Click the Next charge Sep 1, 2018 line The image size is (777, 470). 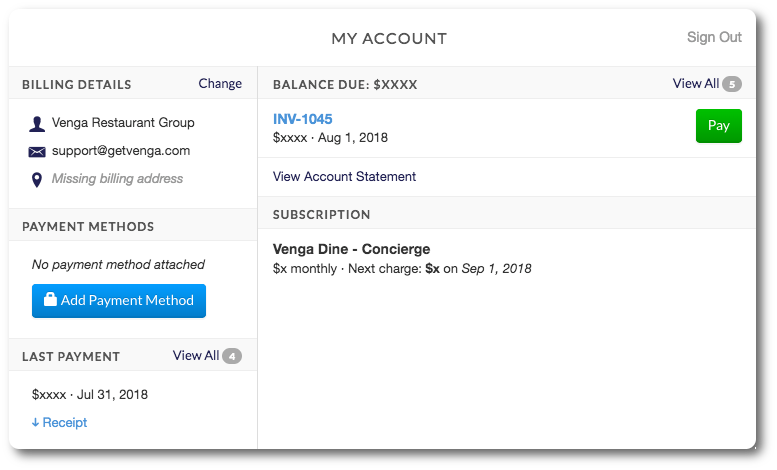(402, 269)
